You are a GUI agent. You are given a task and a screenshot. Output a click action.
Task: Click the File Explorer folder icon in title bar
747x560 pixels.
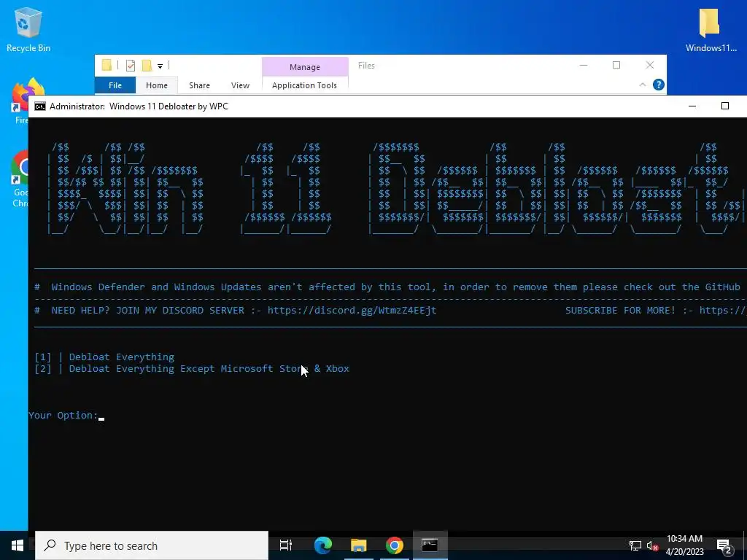(x=107, y=65)
